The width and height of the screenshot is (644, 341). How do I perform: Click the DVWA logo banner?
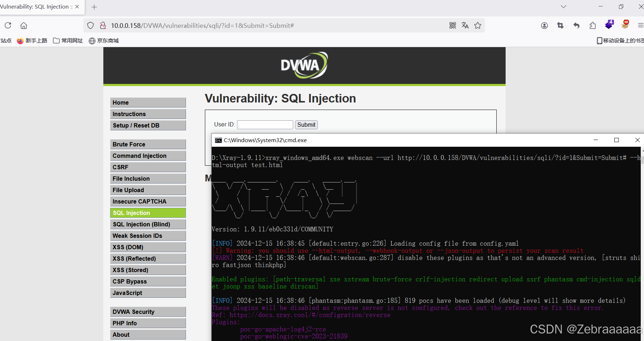(304, 65)
